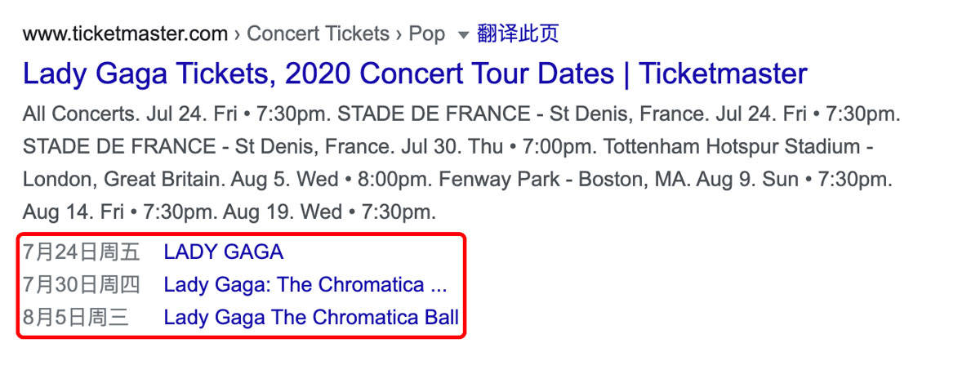Click the 7月24日周五 date label
980x370 pixels.
pos(82,252)
